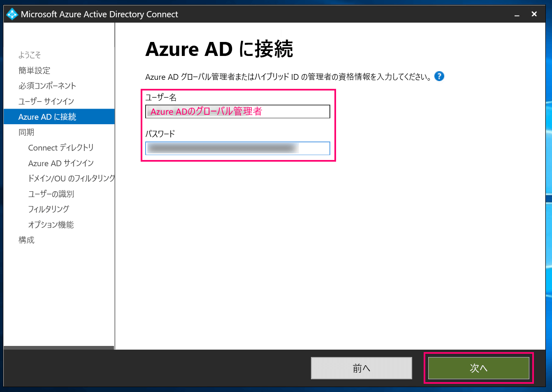Select ユーザー サインイン in the sidebar

(x=46, y=101)
